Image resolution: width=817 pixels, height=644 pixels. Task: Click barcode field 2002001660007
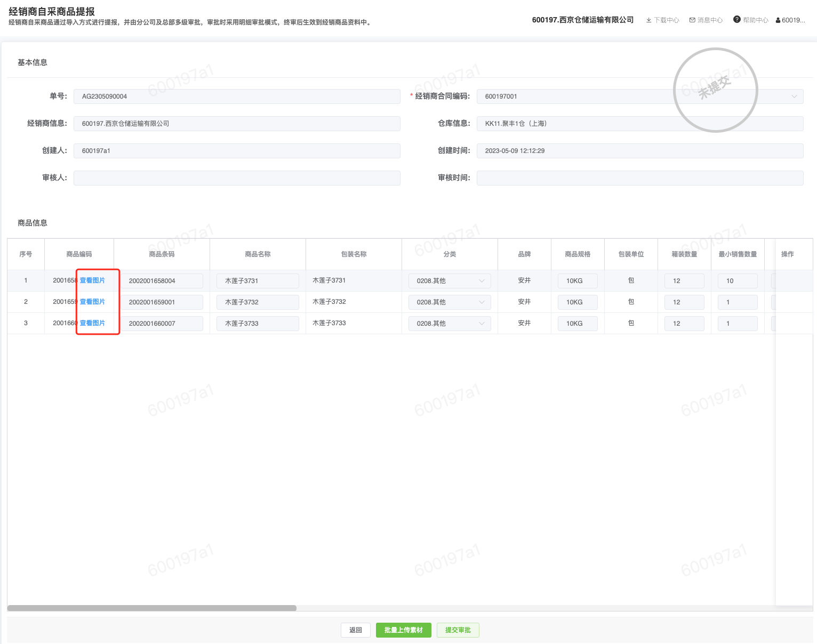[162, 324]
